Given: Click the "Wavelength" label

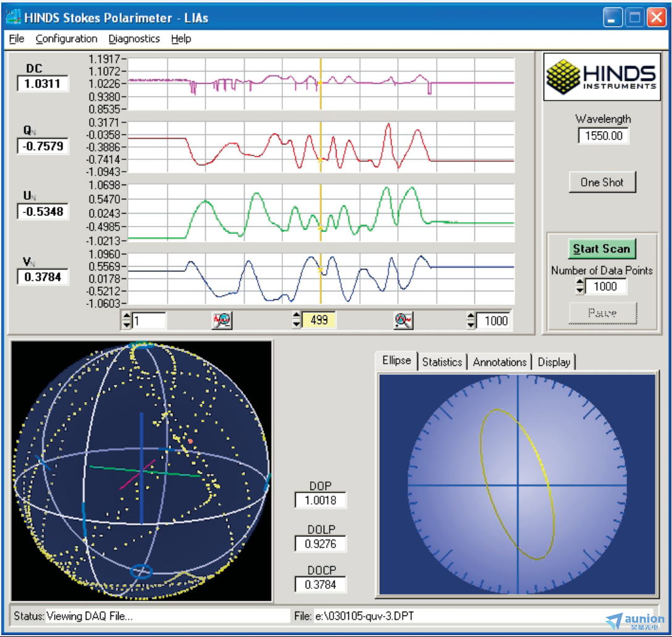Looking at the screenshot, I should pos(603,119).
